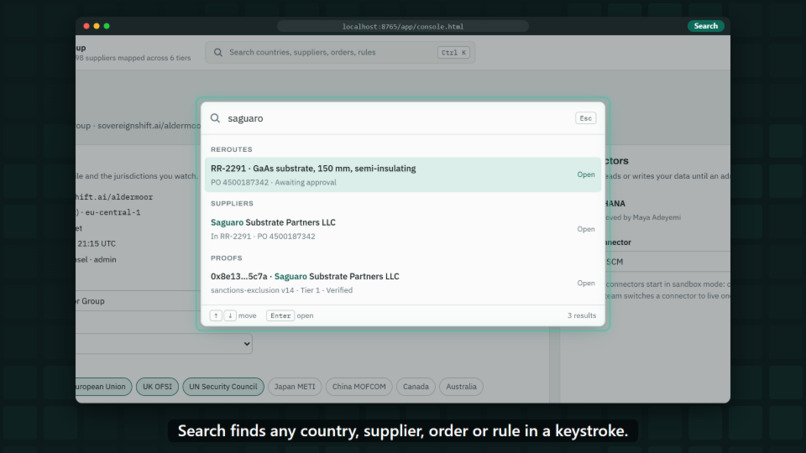Click the SUPPLIERS section heading
This screenshot has width=806, height=453.
[232, 204]
